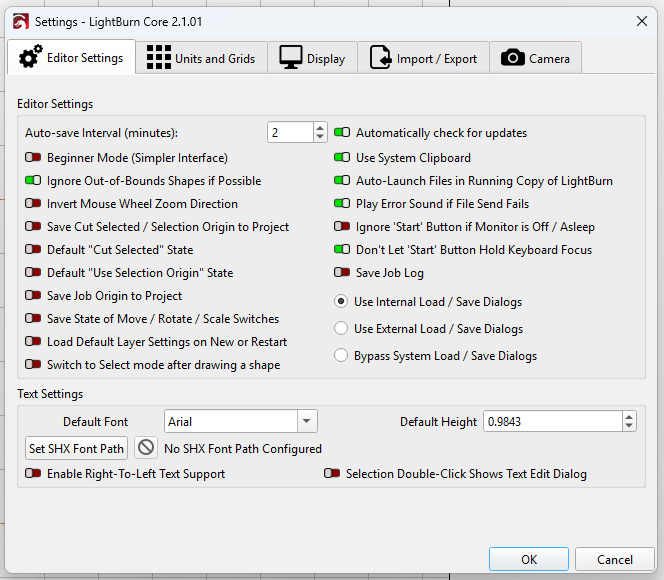This screenshot has height=580, width=664.
Task: Select Use Internal Load / Save Dialogs
Action: coord(341,301)
